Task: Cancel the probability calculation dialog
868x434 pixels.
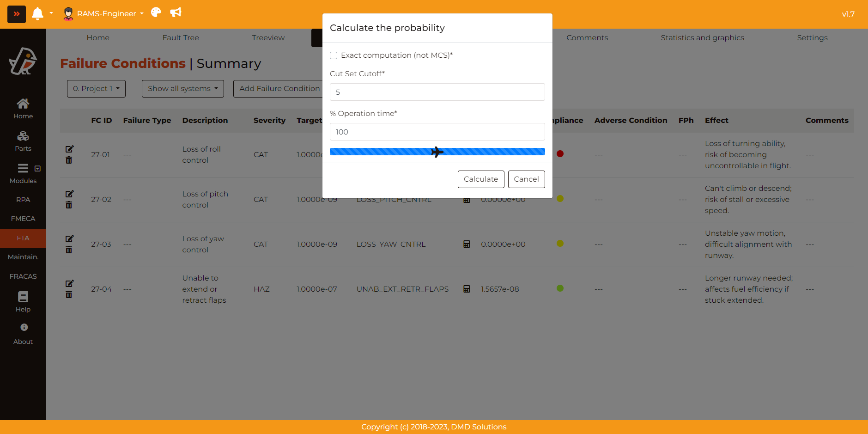Action: pos(526,179)
